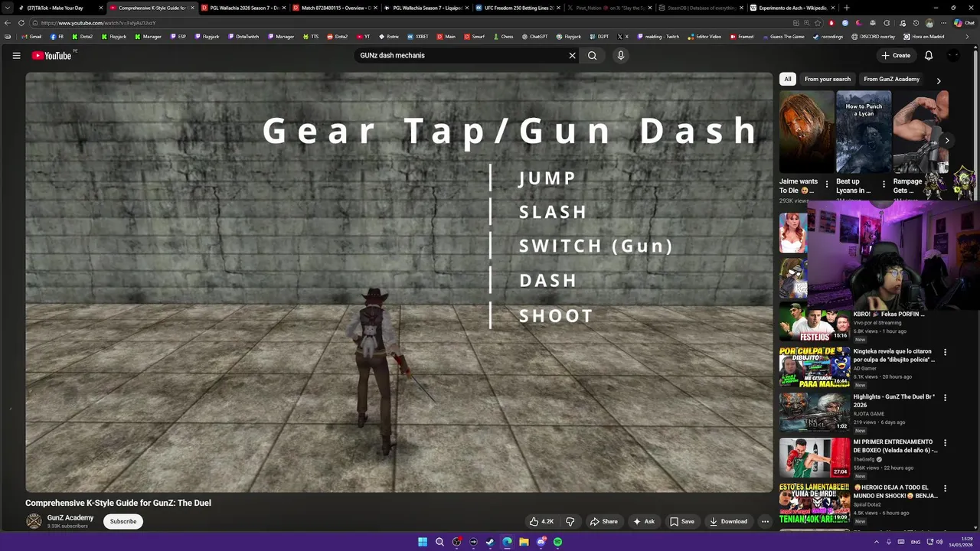Open options menu for HEROIC DEJA video
Screen dimensions: 980x551
point(945,487)
